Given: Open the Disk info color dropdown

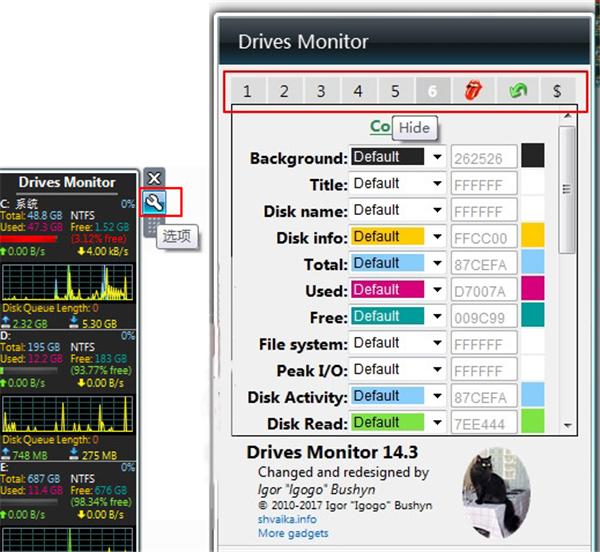Looking at the screenshot, I should (x=397, y=236).
